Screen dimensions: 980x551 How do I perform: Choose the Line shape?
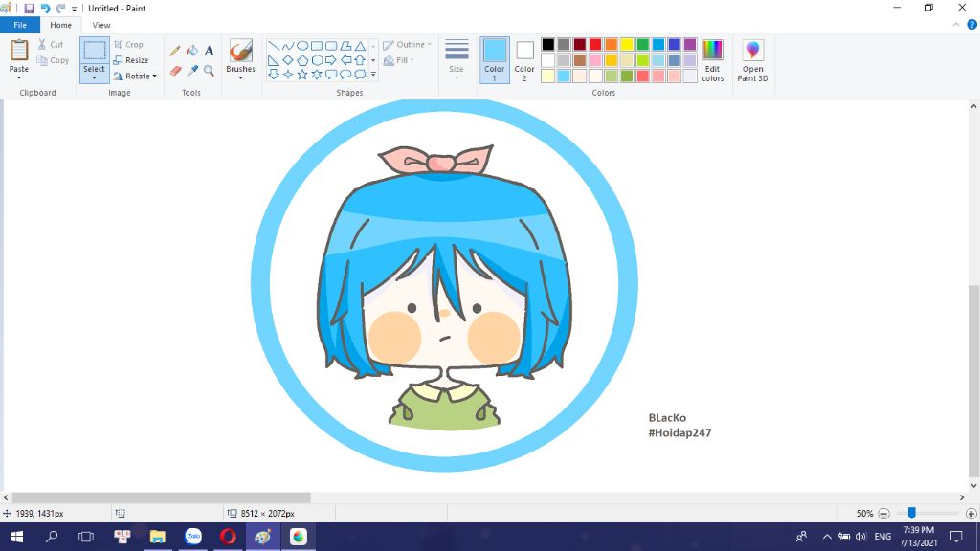pos(274,46)
